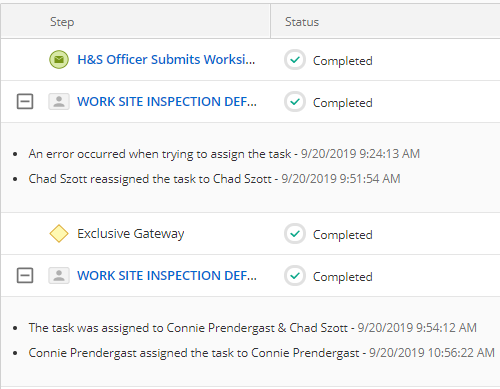Image resolution: width=500 pixels, height=389 pixels.
Task: Click the green envelope message event icon
Action: 59,60
